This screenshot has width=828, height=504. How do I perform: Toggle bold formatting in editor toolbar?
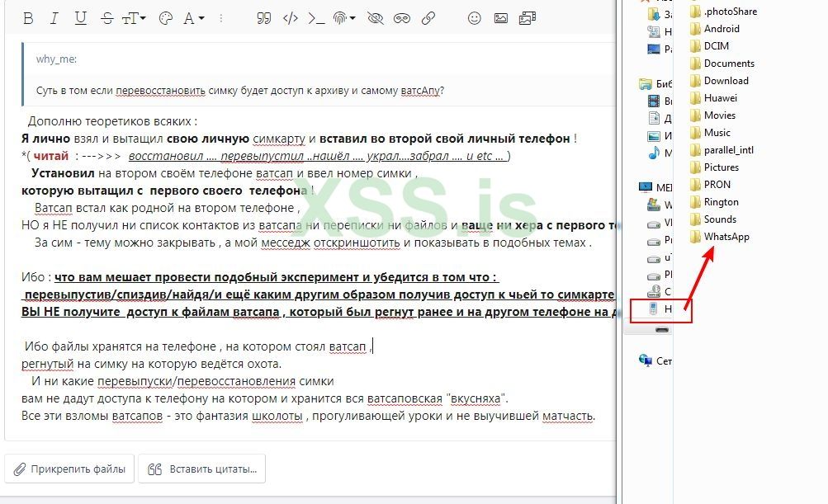[29, 18]
